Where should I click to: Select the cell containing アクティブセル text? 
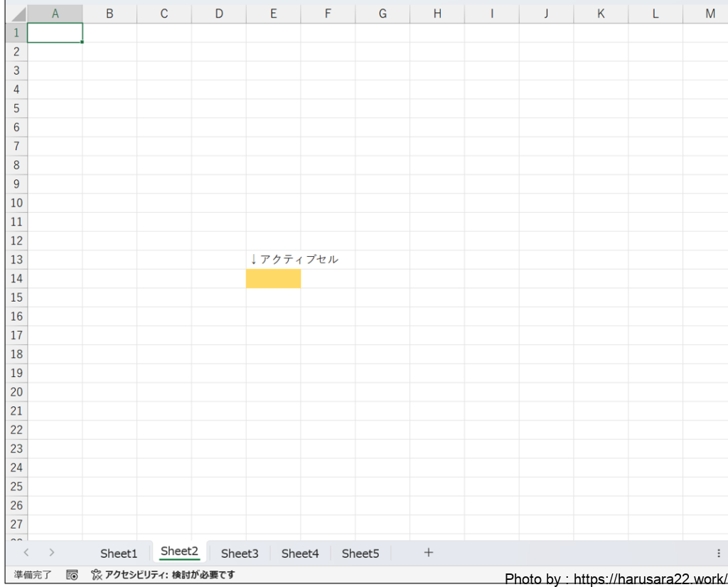pyautogui.click(x=273, y=260)
